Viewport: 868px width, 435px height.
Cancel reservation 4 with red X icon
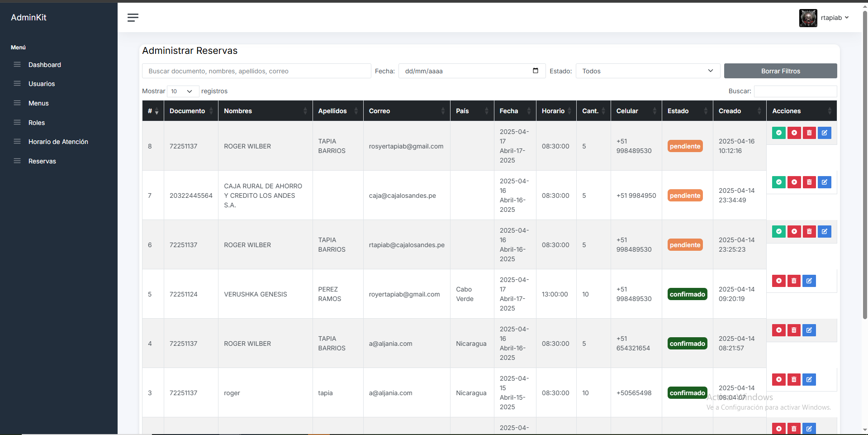pyautogui.click(x=778, y=330)
